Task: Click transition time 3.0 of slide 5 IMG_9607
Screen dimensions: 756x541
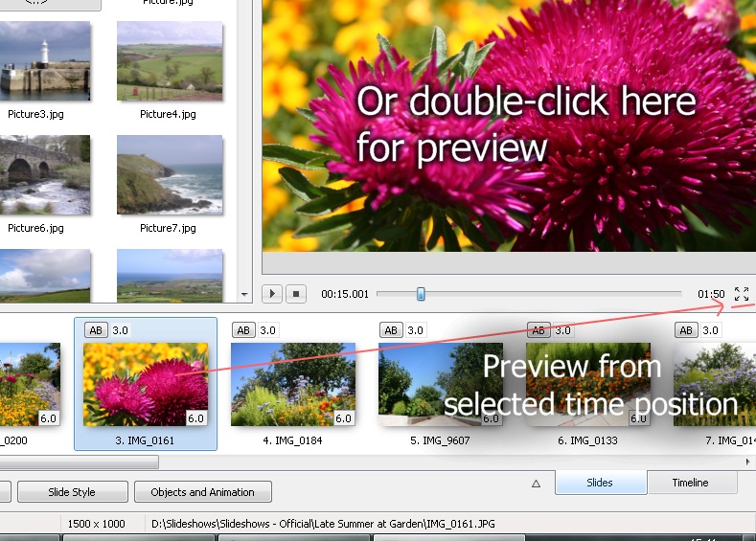Action: tap(415, 330)
